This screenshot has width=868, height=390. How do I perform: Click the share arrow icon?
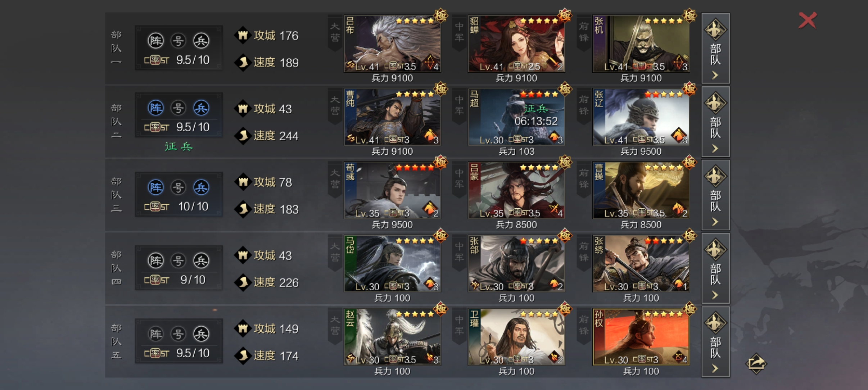tap(756, 363)
